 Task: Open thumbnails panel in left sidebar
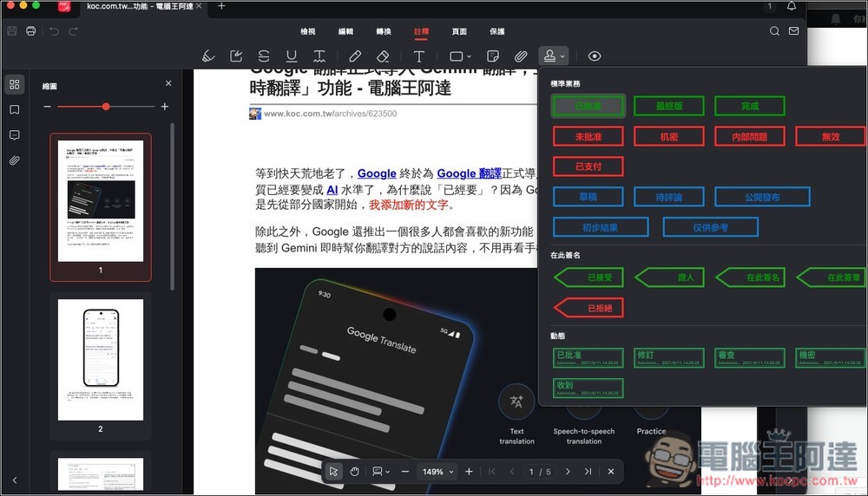pyautogui.click(x=15, y=84)
